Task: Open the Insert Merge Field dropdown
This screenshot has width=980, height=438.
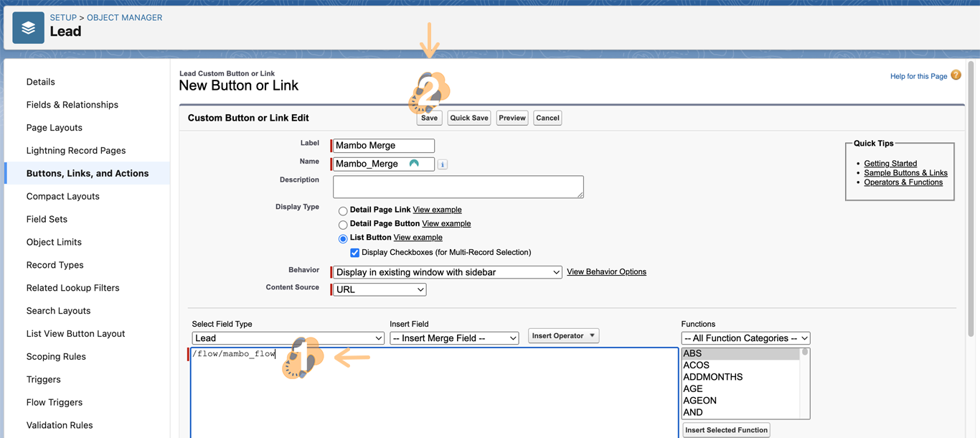Action: [x=454, y=338]
